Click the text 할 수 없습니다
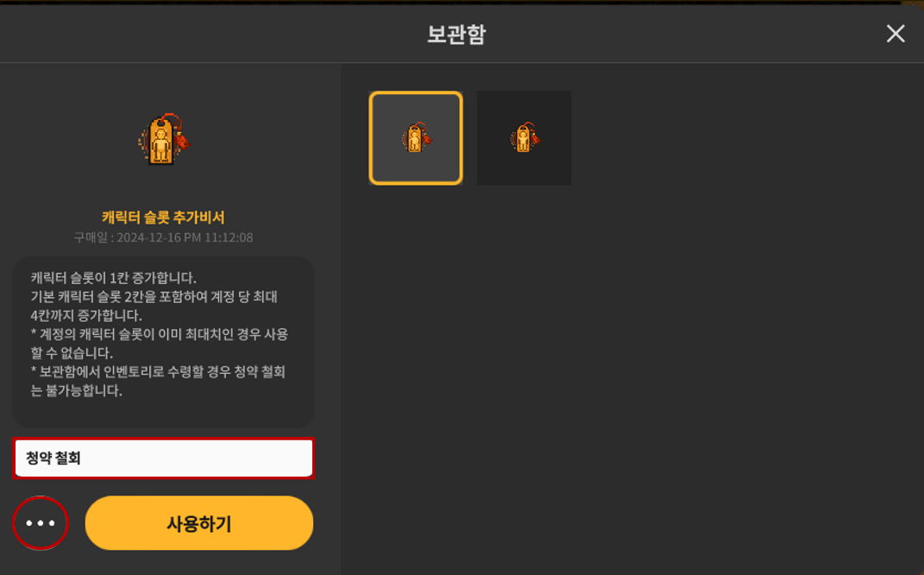The height and width of the screenshot is (575, 924). [x=72, y=353]
